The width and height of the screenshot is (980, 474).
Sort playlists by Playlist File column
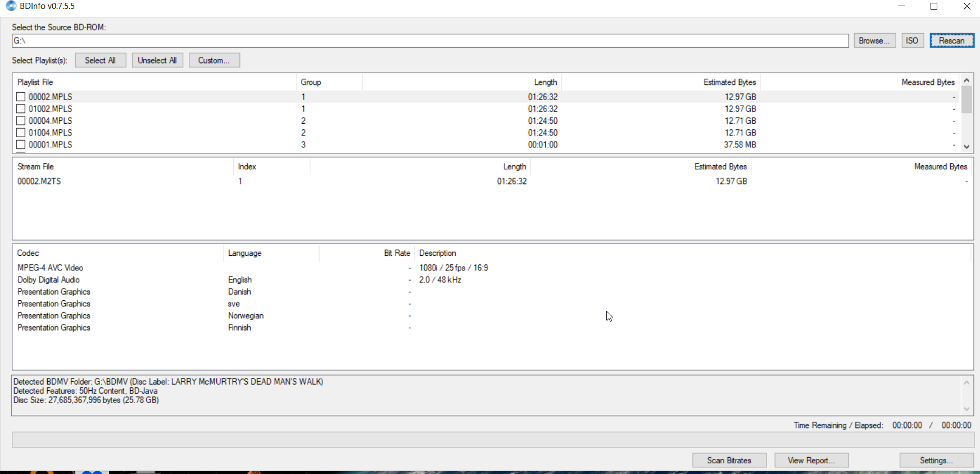tap(155, 82)
